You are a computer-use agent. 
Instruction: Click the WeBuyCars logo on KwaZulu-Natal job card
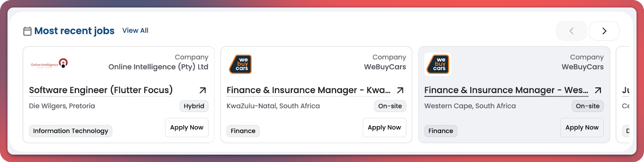[x=240, y=64]
